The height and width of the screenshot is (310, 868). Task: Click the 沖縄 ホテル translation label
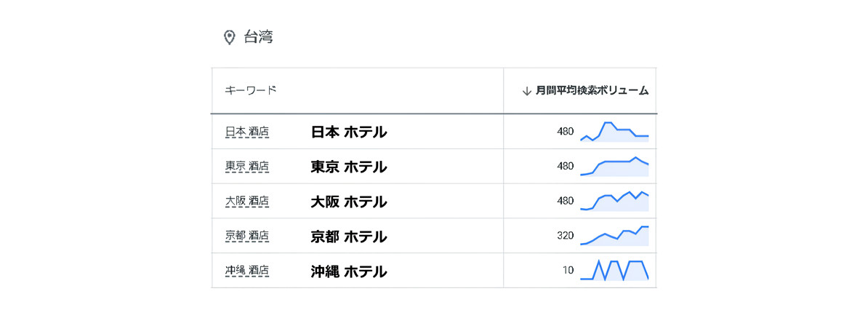coord(348,271)
